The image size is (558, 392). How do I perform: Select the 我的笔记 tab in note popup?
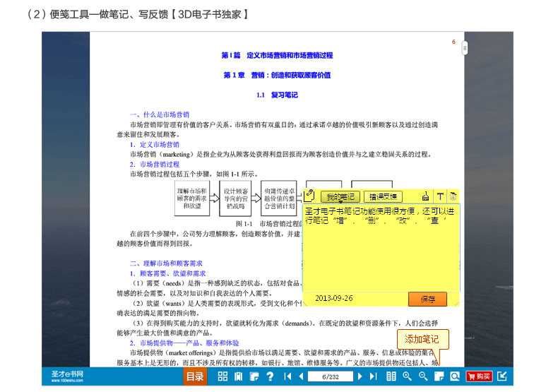coord(340,196)
